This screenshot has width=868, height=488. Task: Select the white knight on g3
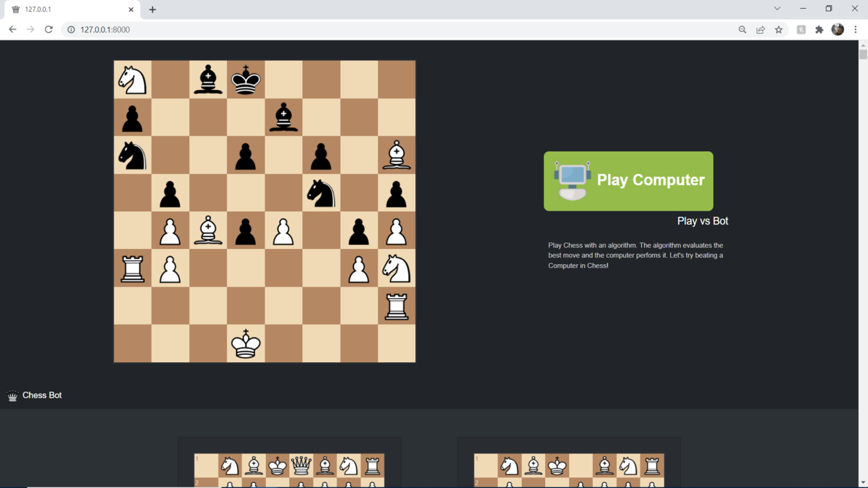(396, 268)
